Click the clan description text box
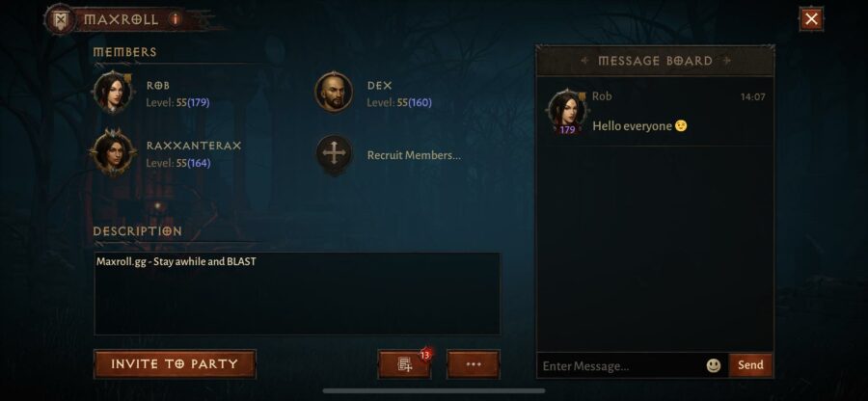This screenshot has width=868, height=401. pyautogui.click(x=297, y=294)
